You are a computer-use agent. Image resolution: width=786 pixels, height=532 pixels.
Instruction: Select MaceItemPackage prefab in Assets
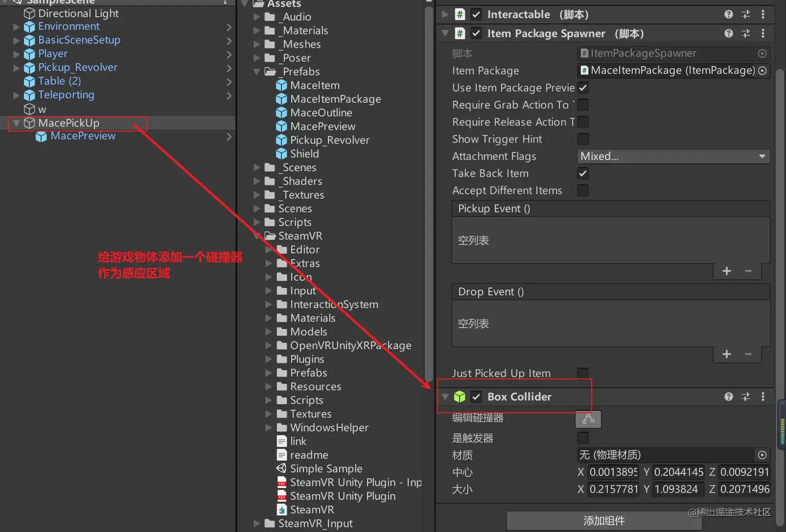pos(336,99)
